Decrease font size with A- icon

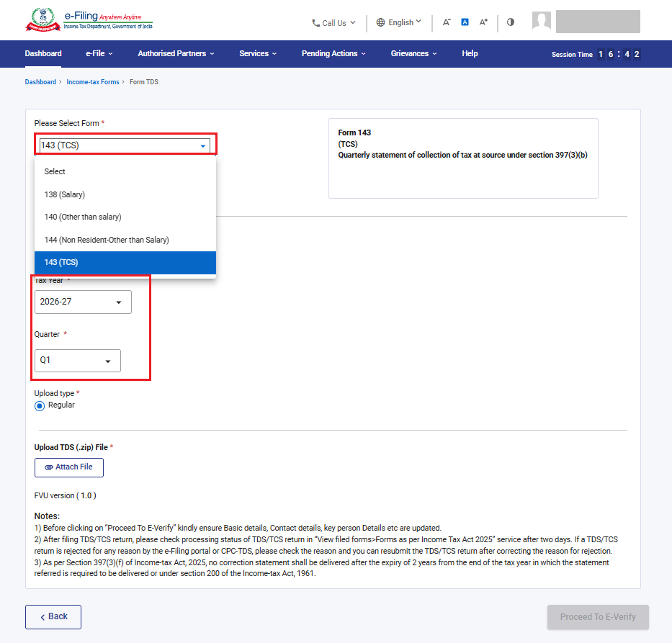click(x=447, y=22)
